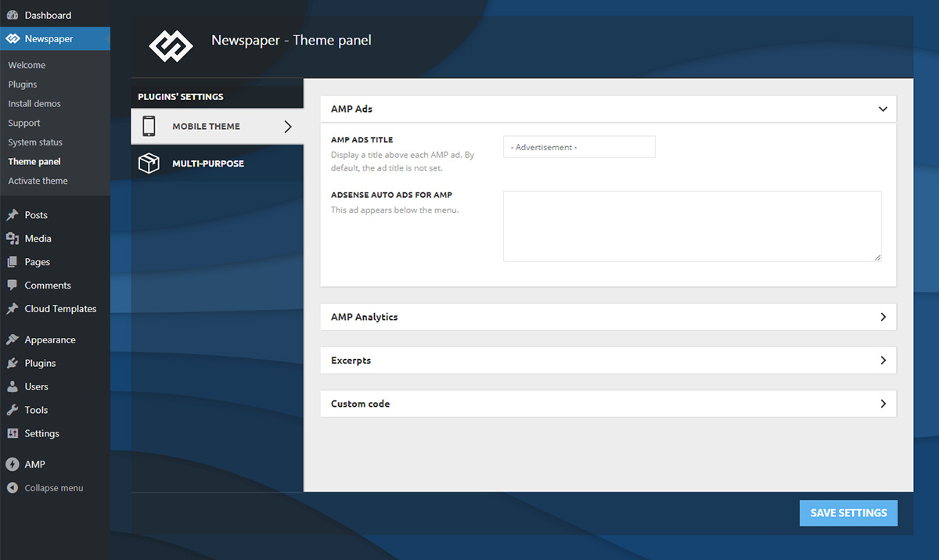Click the Pages icon in sidebar
The width and height of the screenshot is (939, 560).
point(13,262)
